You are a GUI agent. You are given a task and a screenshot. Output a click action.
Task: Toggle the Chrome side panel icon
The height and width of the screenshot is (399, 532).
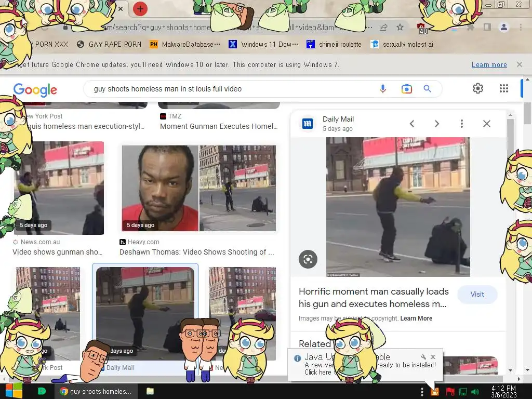[x=487, y=27]
